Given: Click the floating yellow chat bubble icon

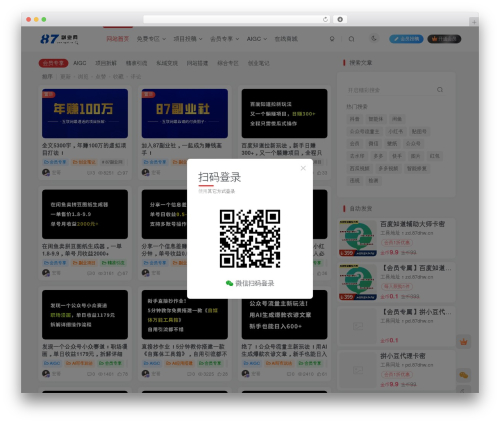Looking at the screenshot, I should click(x=464, y=375).
